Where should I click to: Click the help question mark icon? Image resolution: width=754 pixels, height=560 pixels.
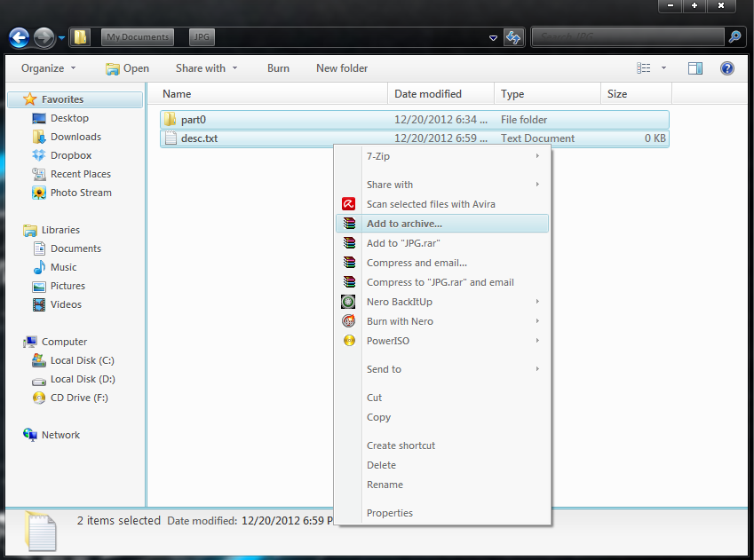(726, 68)
